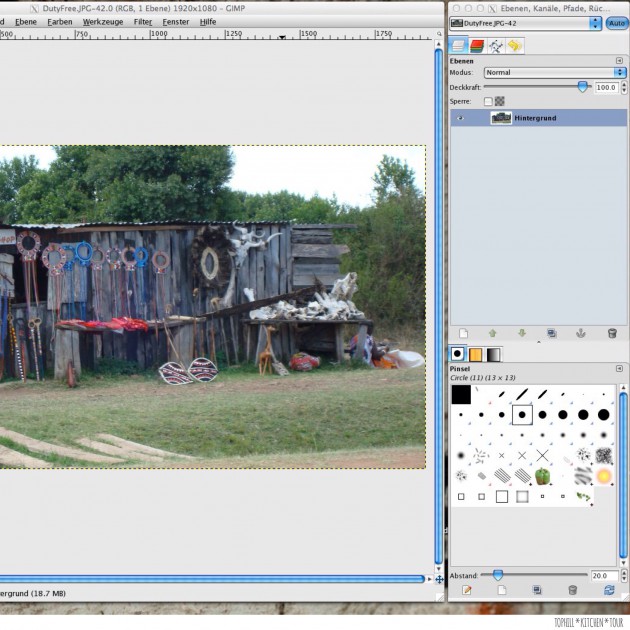Duplicate the brush icon
The image size is (630, 630).
coord(537,589)
